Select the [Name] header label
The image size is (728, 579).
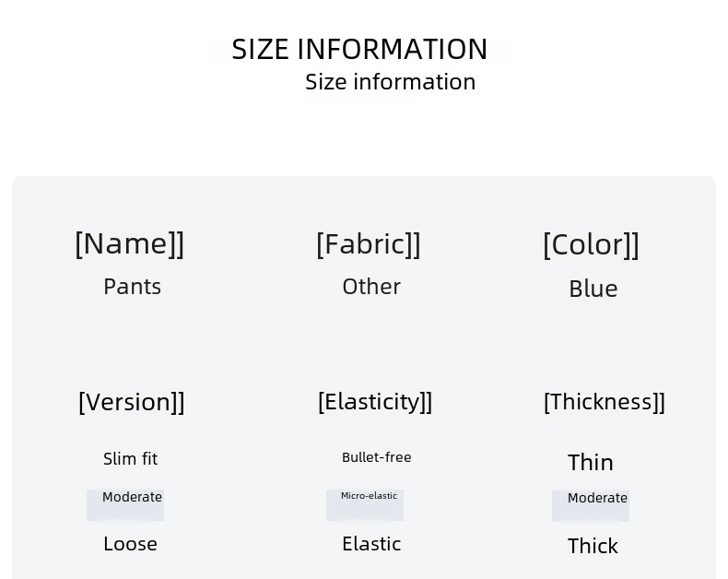tap(130, 243)
